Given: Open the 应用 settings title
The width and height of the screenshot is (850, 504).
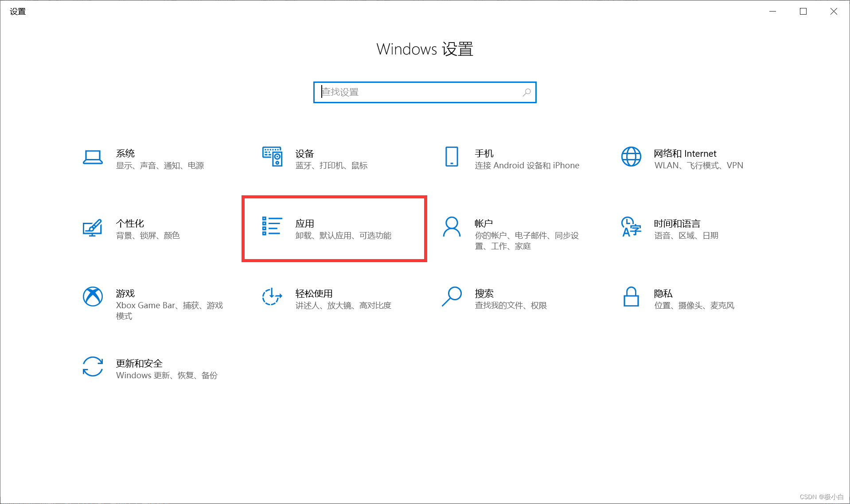Looking at the screenshot, I should click(304, 223).
